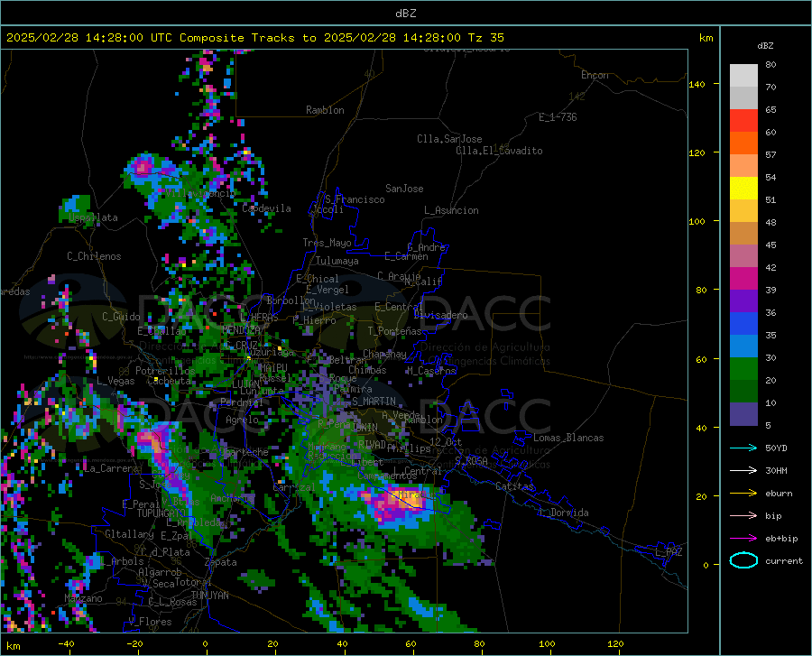
Task: Click the 'S_MARTIN' map label
Action: pyautogui.click(x=374, y=402)
